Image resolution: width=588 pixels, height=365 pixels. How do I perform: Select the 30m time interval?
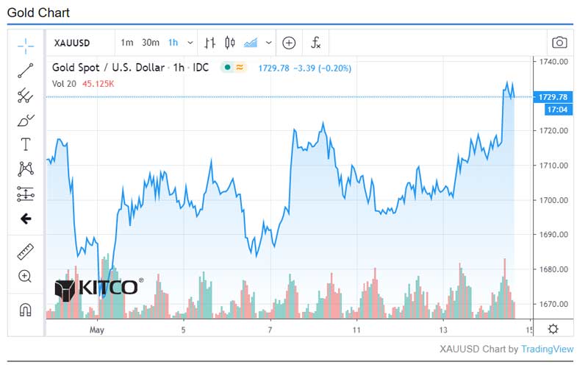pos(151,43)
